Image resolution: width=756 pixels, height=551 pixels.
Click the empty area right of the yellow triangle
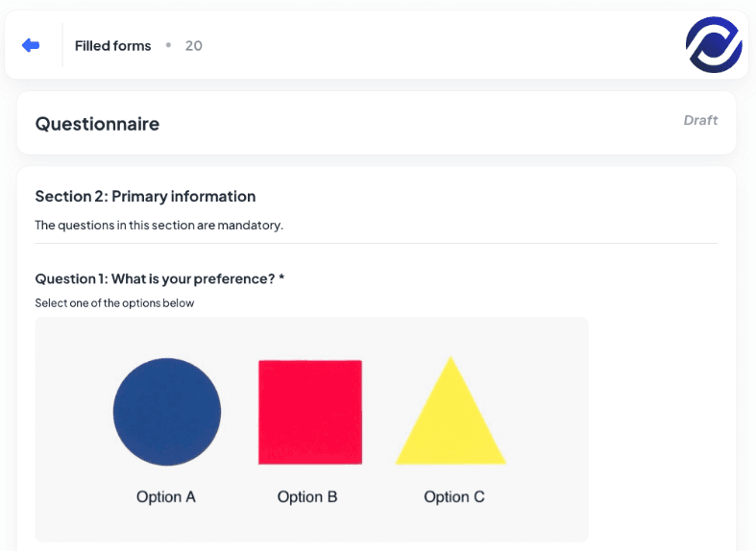[548, 413]
